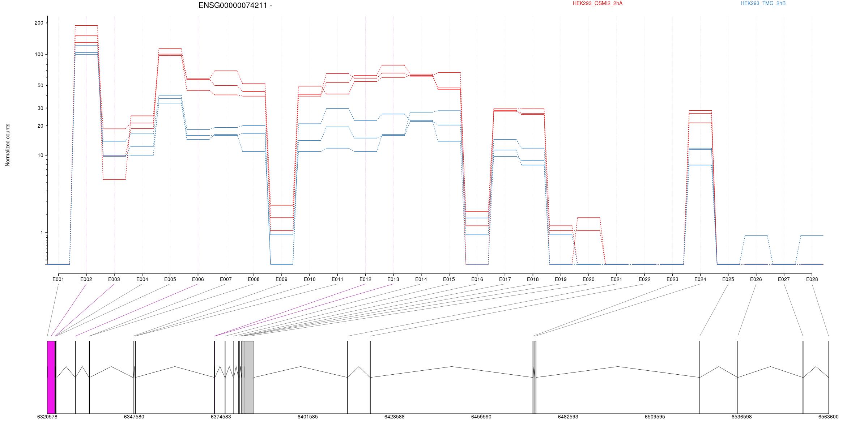Click exon label E003

pos(114,279)
